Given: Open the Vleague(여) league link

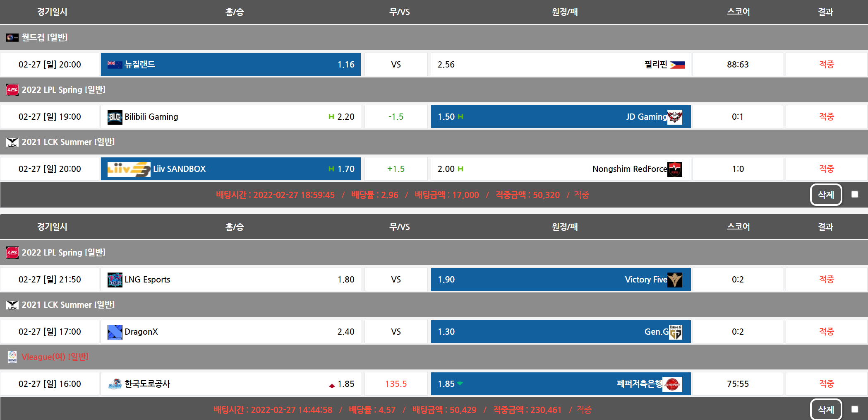Looking at the screenshot, I should 55,357.
